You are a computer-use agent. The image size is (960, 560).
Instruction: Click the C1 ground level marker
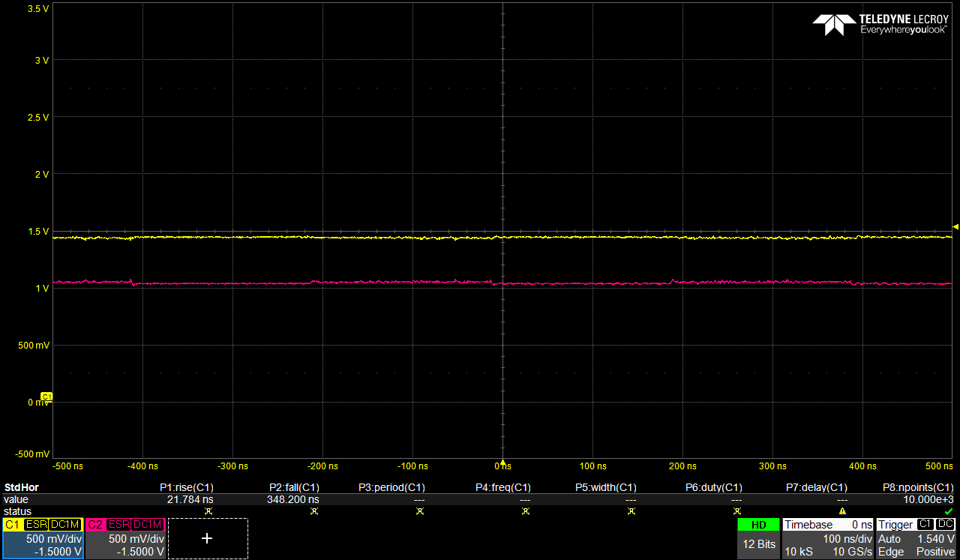(46, 396)
